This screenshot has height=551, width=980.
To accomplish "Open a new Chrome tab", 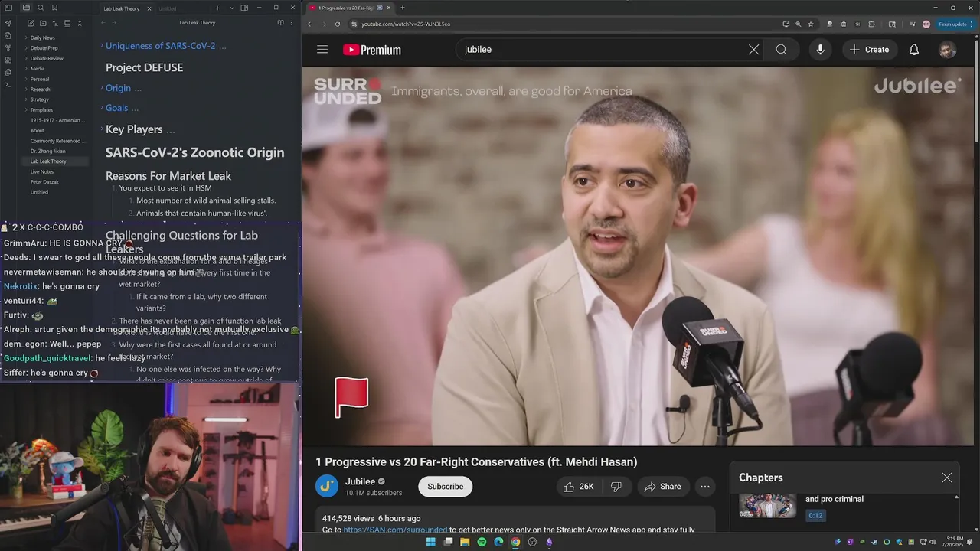I will (403, 8).
